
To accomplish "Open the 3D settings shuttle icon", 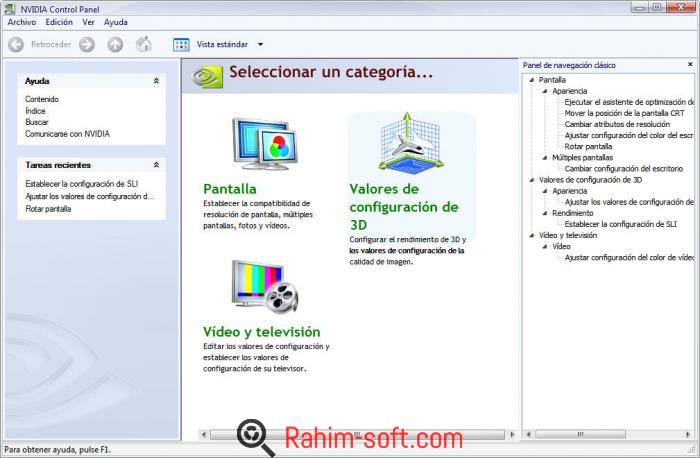I will [411, 144].
